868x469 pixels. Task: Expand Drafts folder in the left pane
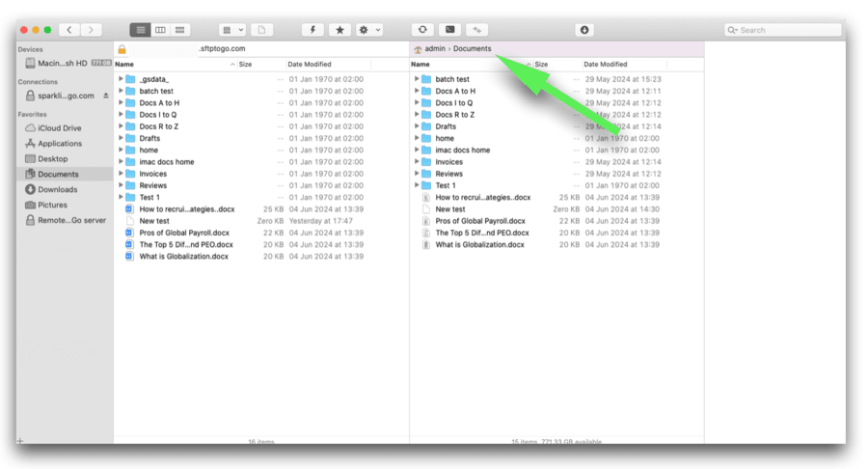coord(121,138)
